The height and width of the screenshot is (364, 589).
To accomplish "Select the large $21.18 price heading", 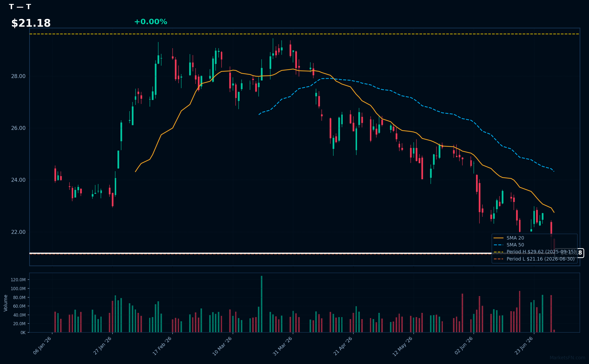I will pyautogui.click(x=31, y=23).
